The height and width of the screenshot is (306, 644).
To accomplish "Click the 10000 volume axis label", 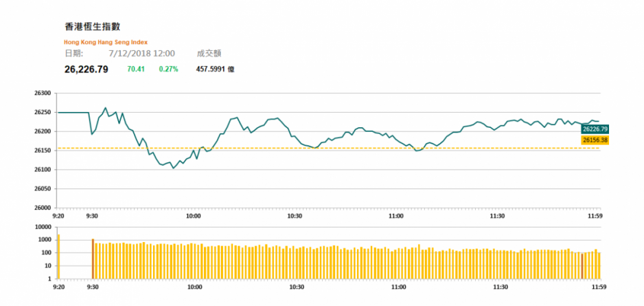I will coord(43,227).
